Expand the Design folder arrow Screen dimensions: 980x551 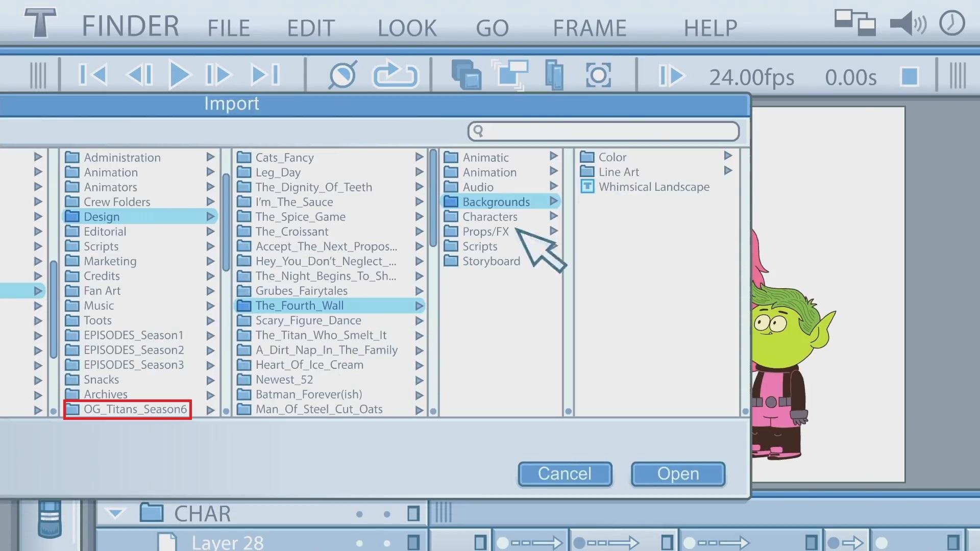pyautogui.click(x=210, y=216)
